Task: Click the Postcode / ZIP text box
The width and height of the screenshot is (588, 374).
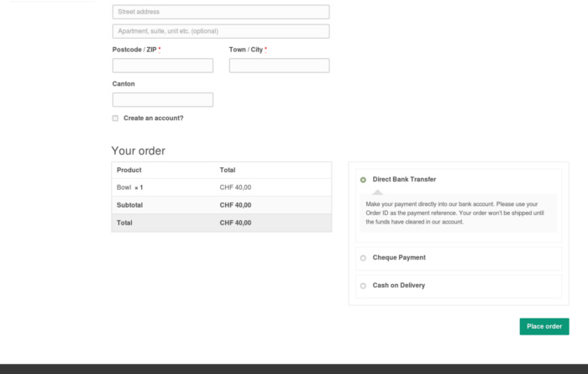Action: pos(162,66)
